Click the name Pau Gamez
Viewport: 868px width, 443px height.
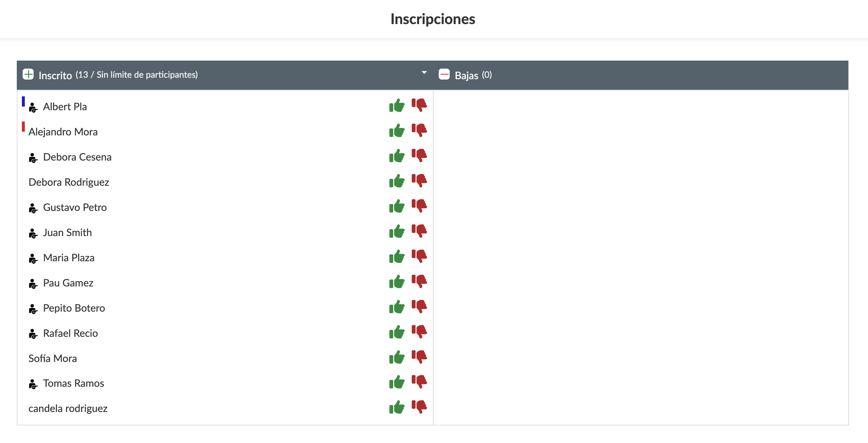[68, 283]
